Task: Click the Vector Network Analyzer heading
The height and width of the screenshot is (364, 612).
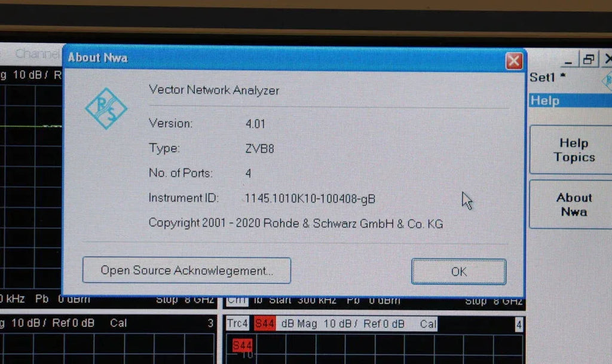Action: pyautogui.click(x=214, y=90)
